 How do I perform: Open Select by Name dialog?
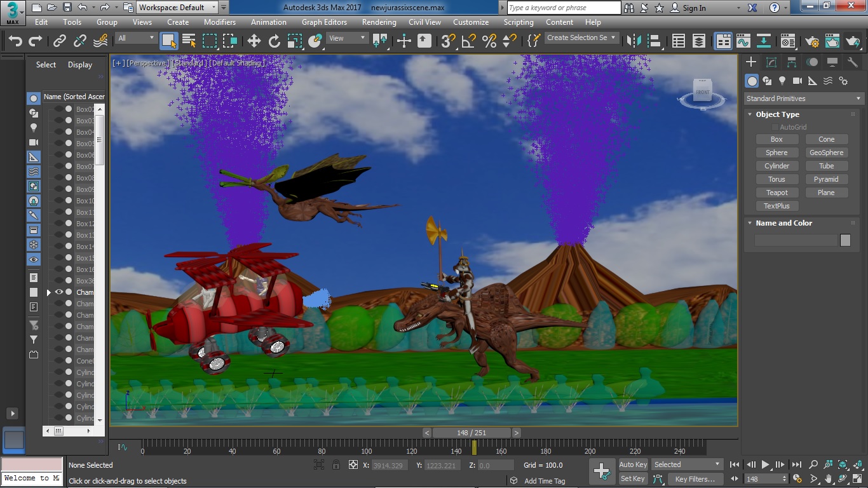pos(189,41)
